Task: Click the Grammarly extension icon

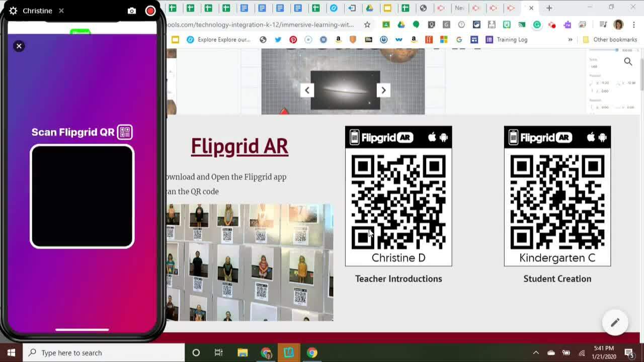Action: click(x=537, y=25)
